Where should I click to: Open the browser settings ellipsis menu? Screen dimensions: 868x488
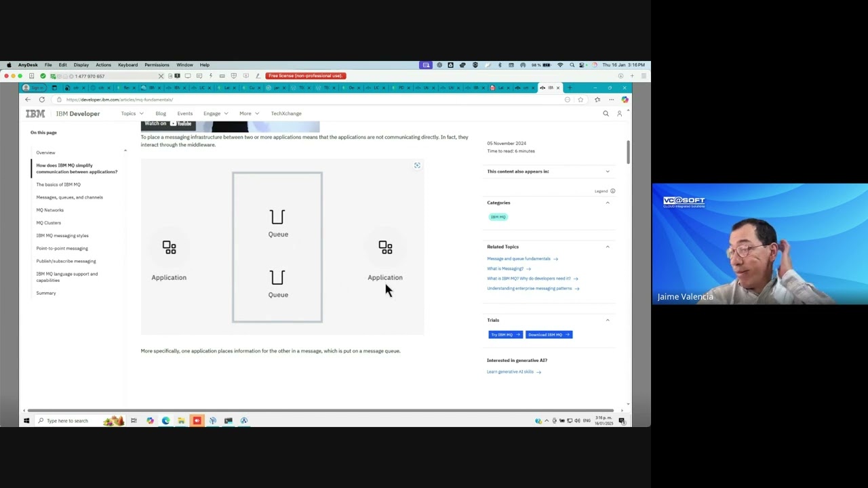(x=611, y=100)
